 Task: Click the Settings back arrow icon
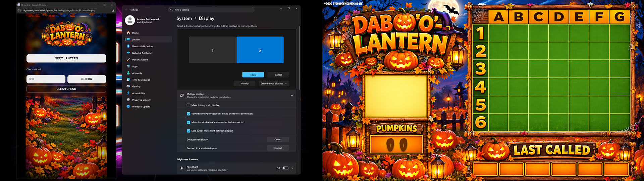point(126,10)
